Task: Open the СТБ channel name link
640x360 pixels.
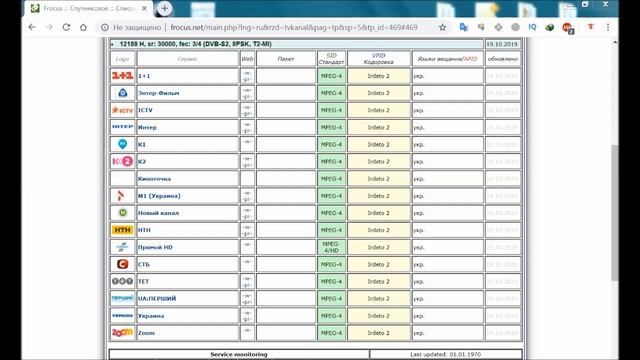Action: click(x=144, y=264)
